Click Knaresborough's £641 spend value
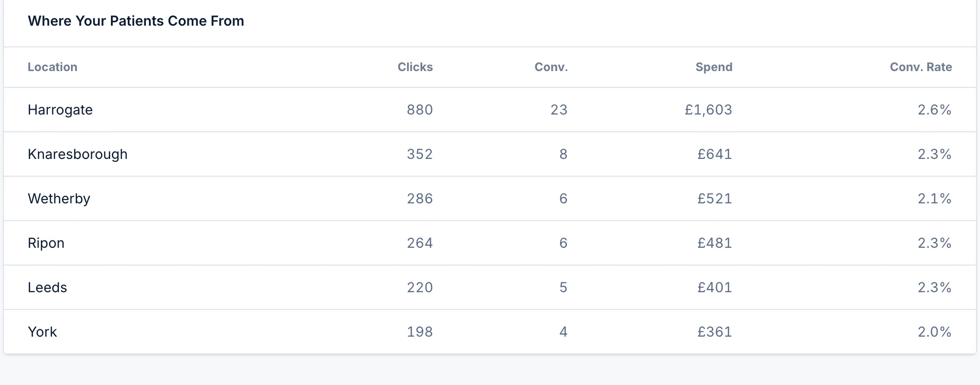This screenshot has height=385, width=980. click(x=715, y=154)
